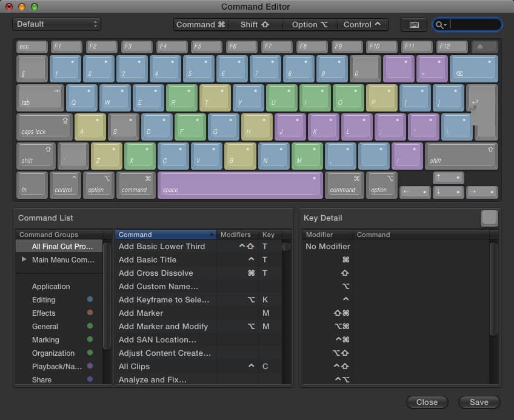This screenshot has height=420, width=514.
Task: Click the left arrow key
Action: [x=415, y=192]
